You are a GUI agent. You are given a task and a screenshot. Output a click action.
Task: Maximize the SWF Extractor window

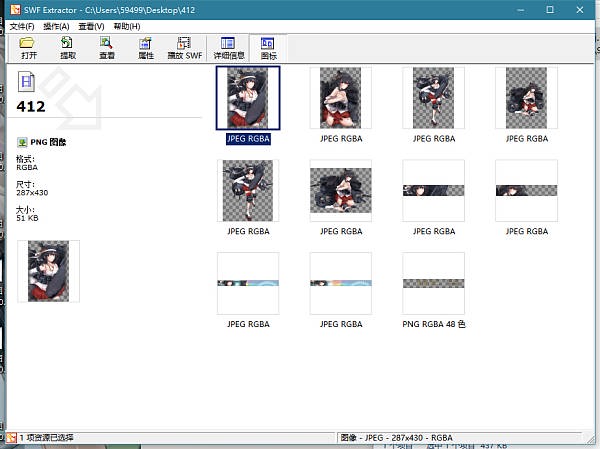tap(550, 10)
